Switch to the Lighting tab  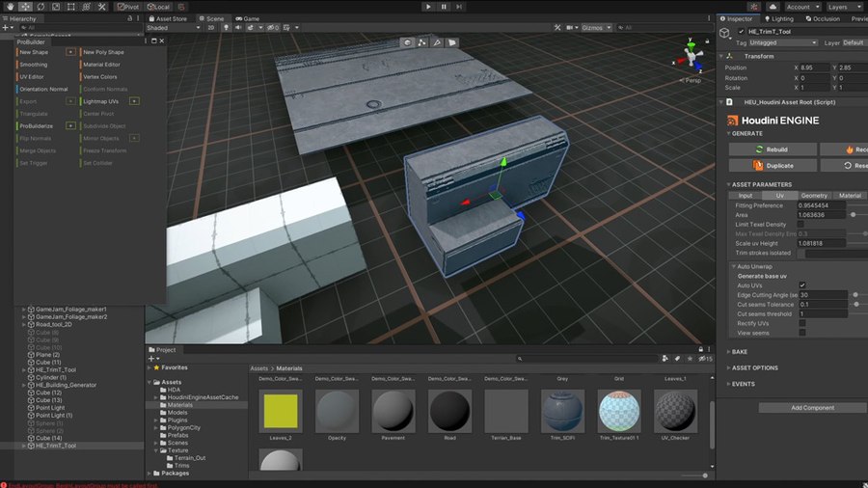point(779,19)
